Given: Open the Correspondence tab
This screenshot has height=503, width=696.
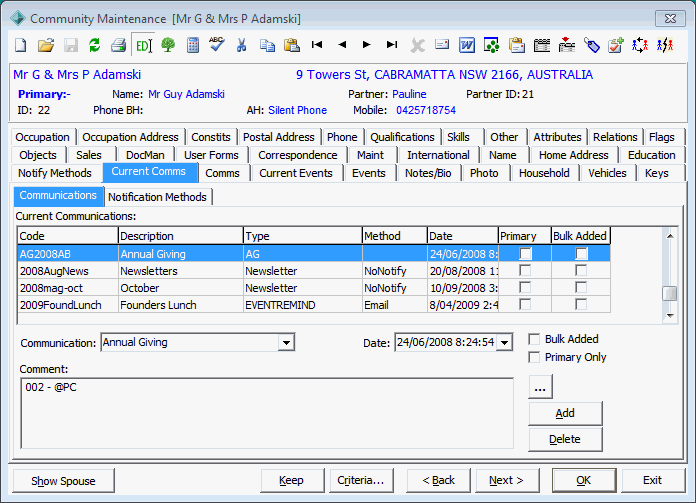Looking at the screenshot, I should pos(298,155).
